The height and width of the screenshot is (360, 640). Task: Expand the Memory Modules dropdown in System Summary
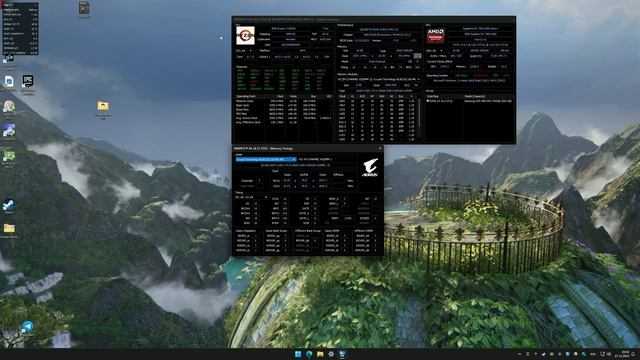pyautogui.click(x=379, y=79)
